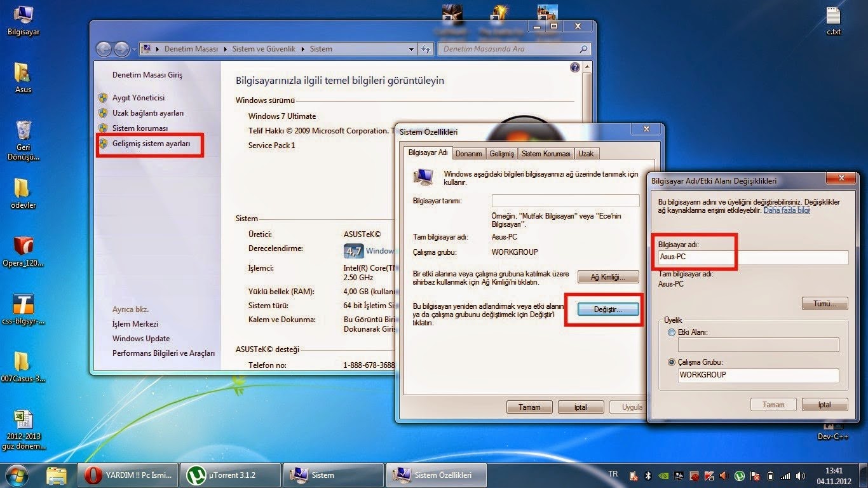Open the Windows Update link
Viewport: 868px width, 488px height.
coord(141,339)
